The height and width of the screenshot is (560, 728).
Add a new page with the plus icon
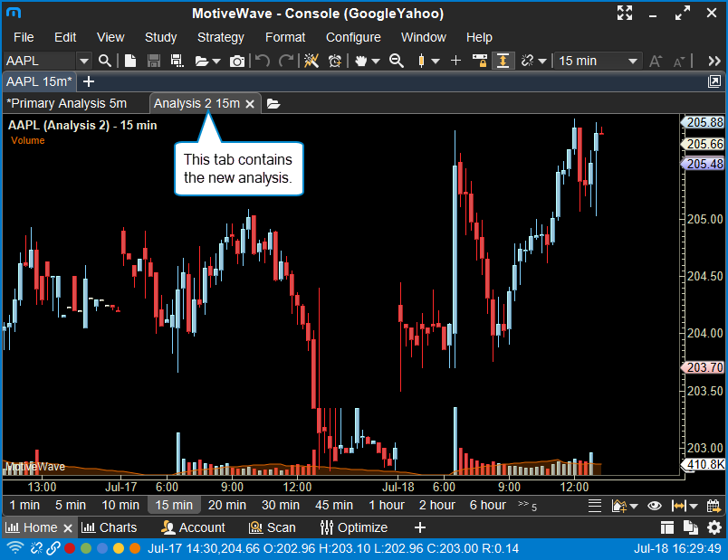[x=420, y=527]
